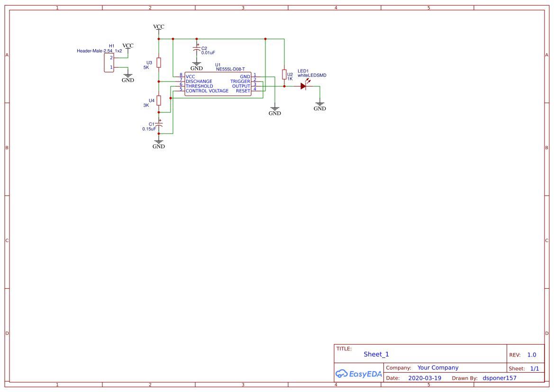The width and height of the screenshot is (554, 392).
Task: Select capacitor C1 valued 0.15uF
Action: [159, 125]
